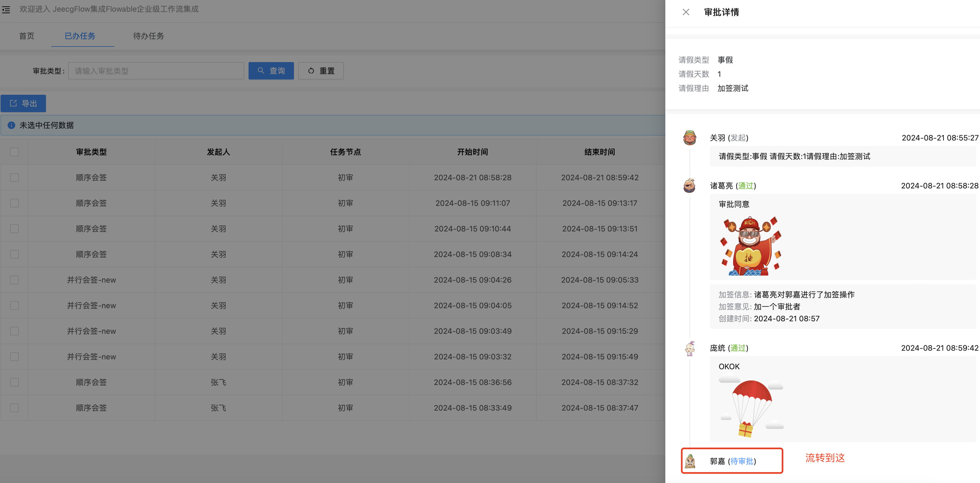Check the first 顺序会签 row checkbox

(14, 177)
